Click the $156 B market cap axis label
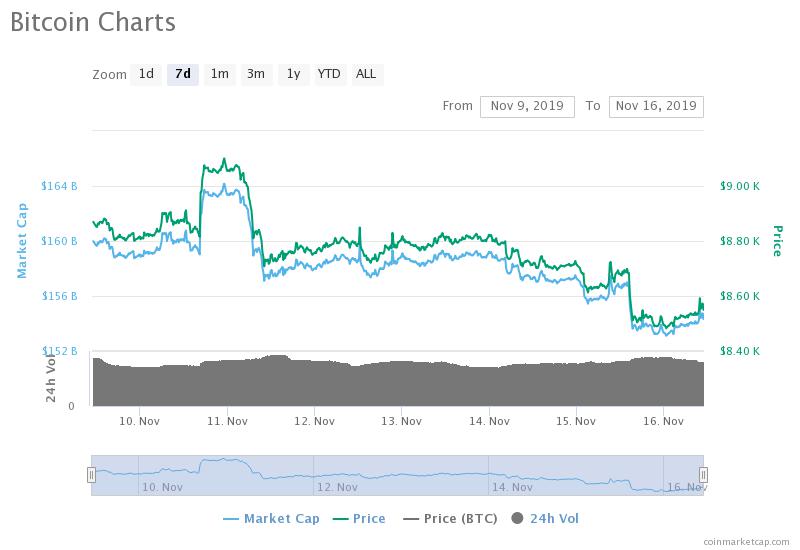 click(x=59, y=296)
